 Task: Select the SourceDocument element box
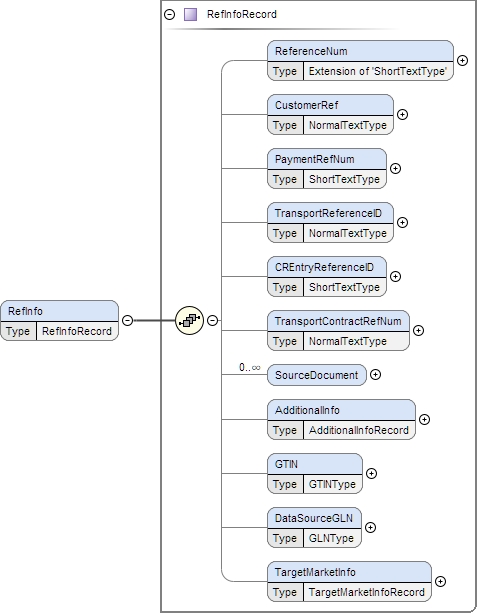pos(317,375)
